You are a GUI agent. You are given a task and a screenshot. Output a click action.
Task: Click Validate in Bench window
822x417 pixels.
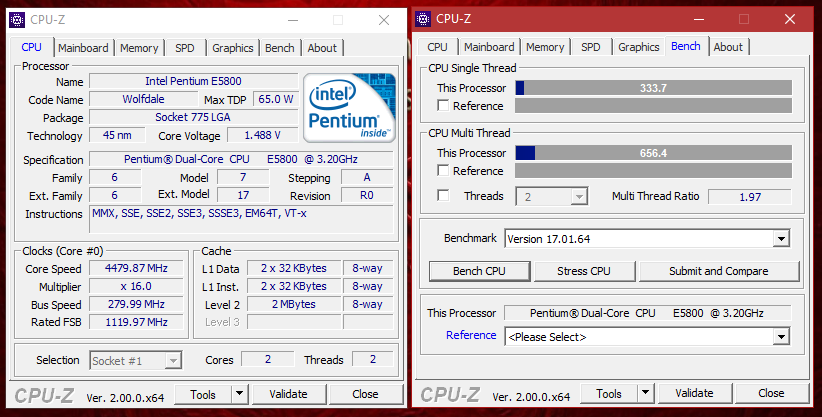tap(694, 393)
